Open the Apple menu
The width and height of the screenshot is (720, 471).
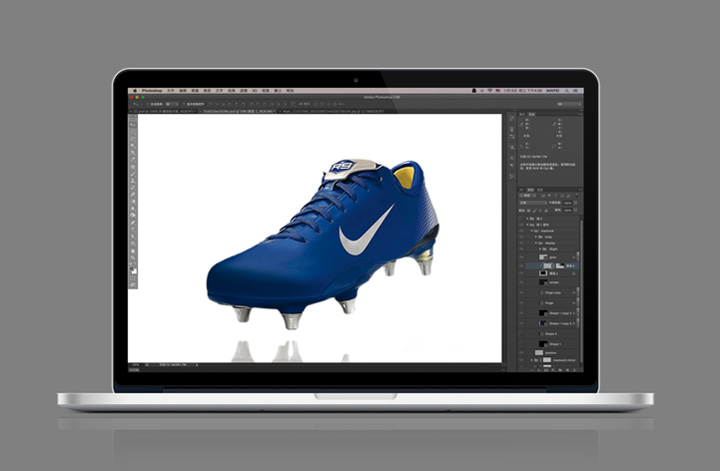135,91
